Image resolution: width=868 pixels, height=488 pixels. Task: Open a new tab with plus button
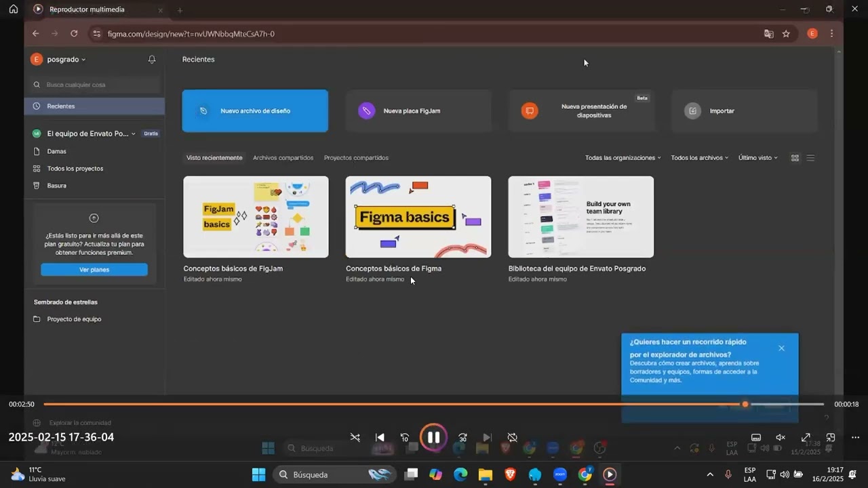point(180,10)
